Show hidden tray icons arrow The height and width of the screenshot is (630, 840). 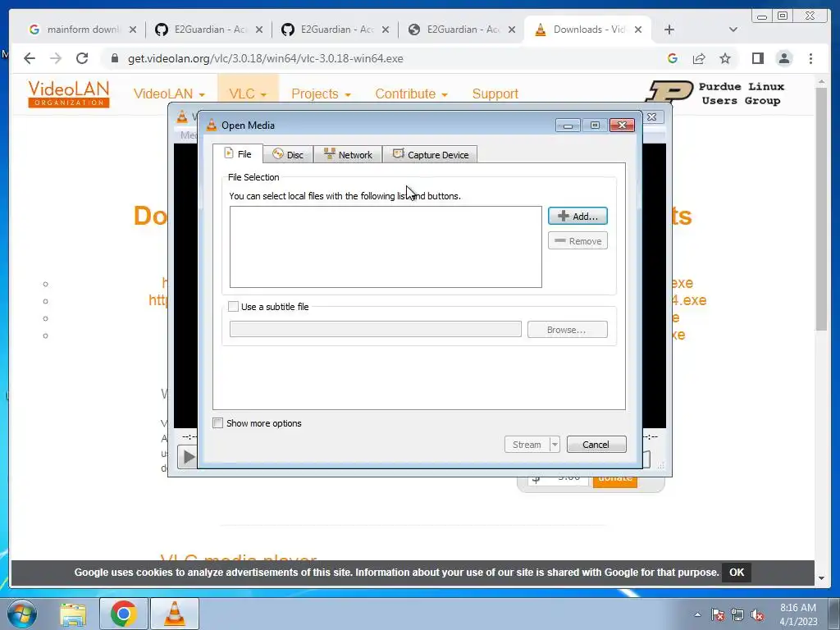(x=697, y=614)
